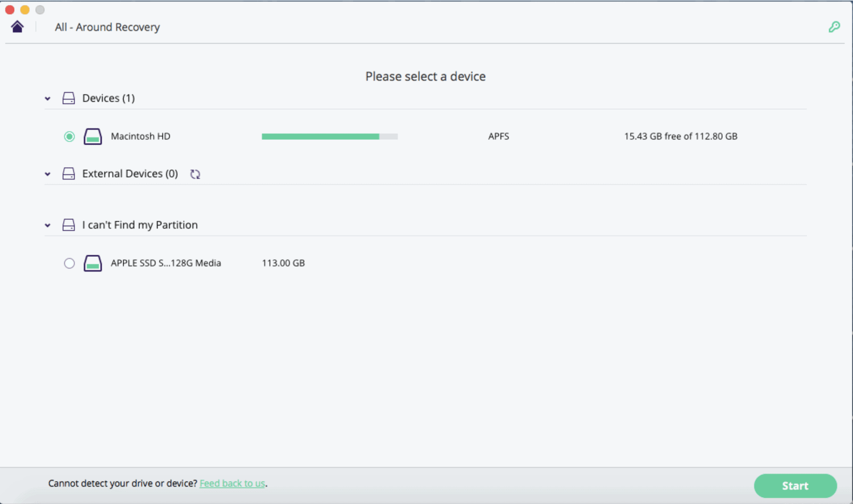The width and height of the screenshot is (853, 504).
Task: Collapse the Devices (1) section
Action: 48,99
